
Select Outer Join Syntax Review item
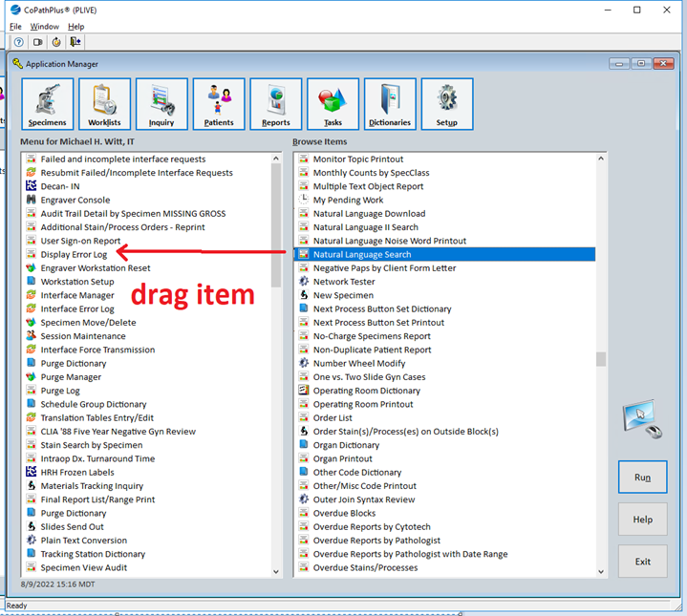[364, 499]
